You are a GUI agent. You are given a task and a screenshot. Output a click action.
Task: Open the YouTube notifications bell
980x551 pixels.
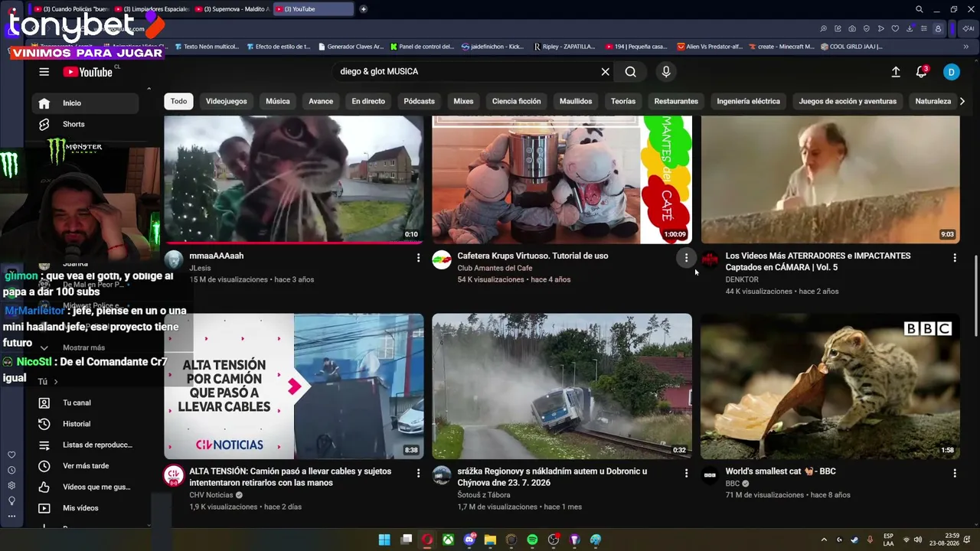pyautogui.click(x=922, y=72)
